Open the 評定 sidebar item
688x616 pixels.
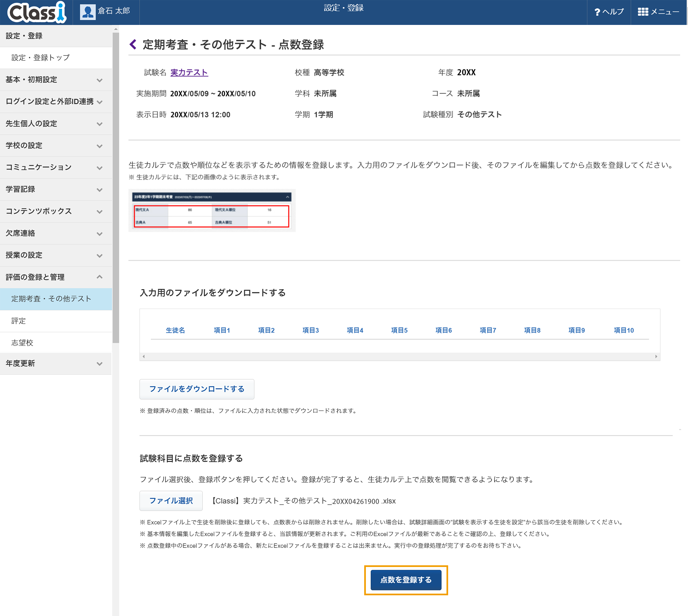click(x=56, y=321)
